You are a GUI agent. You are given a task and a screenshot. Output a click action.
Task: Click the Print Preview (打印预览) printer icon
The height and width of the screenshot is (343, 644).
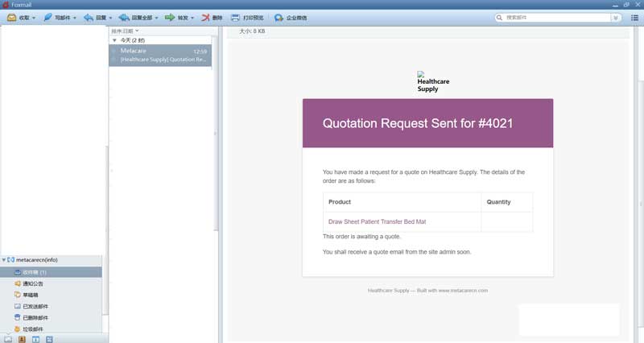pyautogui.click(x=235, y=18)
